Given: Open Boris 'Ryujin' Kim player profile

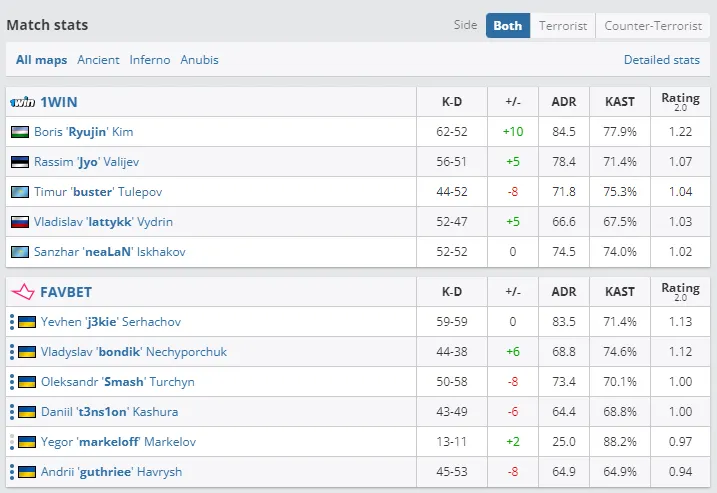Looking at the screenshot, I should click(x=84, y=132).
